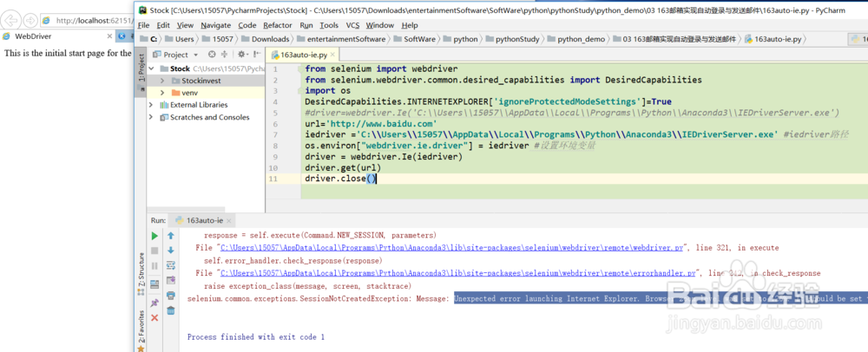Click 'Process finished with exit code 1'
This screenshot has width=868, height=352.
pyautogui.click(x=256, y=336)
